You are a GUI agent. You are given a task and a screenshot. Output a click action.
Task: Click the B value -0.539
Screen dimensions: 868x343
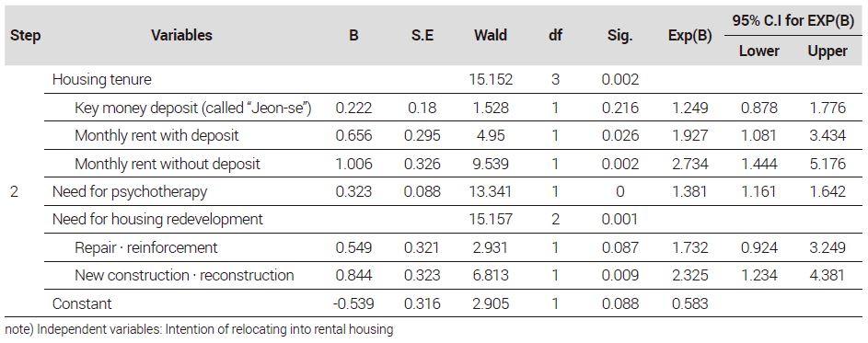(353, 303)
